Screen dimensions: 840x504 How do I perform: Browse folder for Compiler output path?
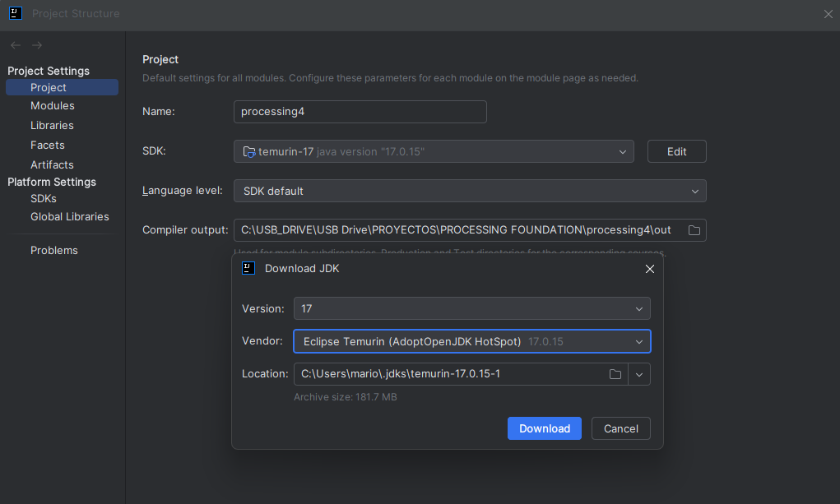pyautogui.click(x=694, y=230)
